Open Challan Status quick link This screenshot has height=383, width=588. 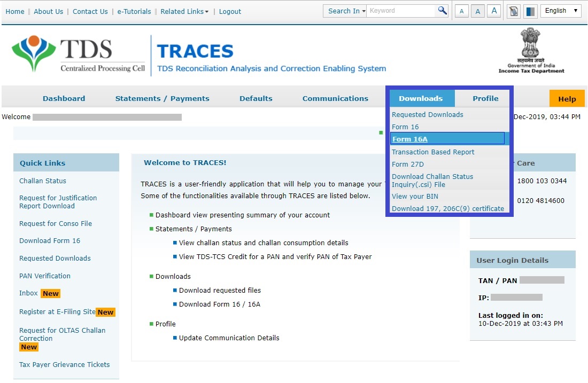point(43,181)
